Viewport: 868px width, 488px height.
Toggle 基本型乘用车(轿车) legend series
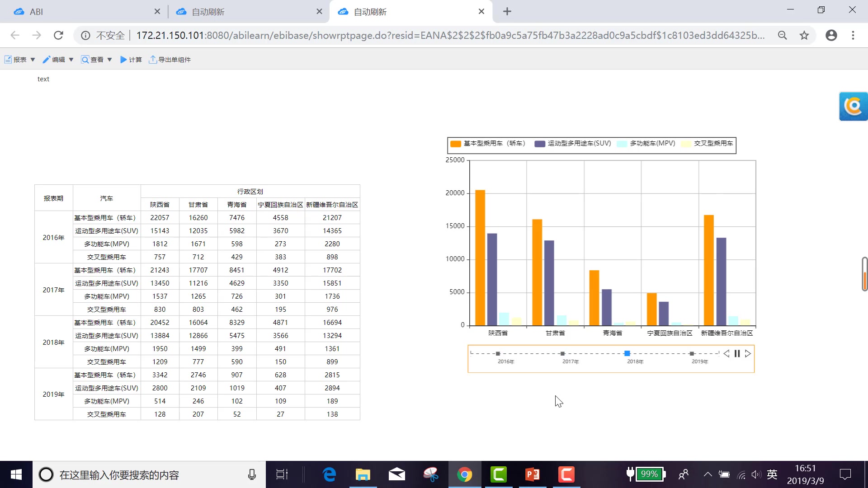[487, 144]
